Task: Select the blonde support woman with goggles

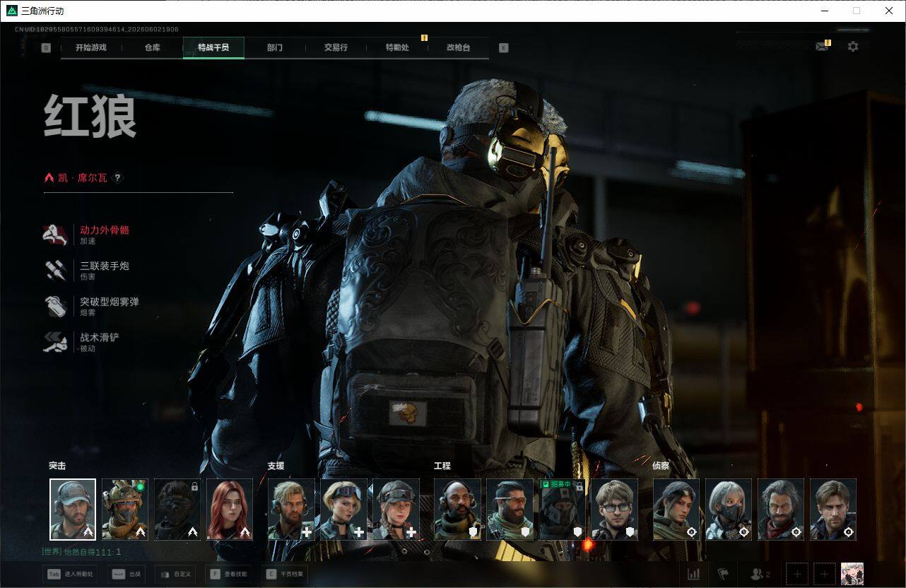Action: pos(343,510)
